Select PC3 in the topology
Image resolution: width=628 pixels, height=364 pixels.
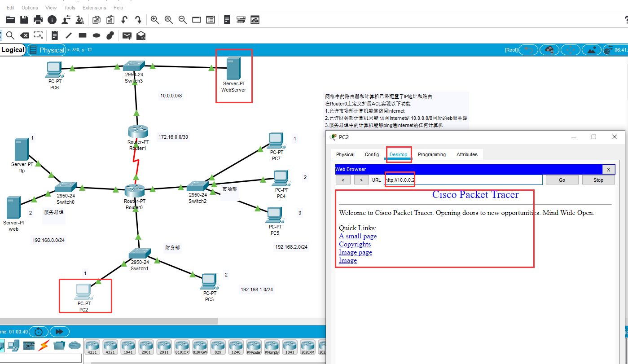pos(209,281)
